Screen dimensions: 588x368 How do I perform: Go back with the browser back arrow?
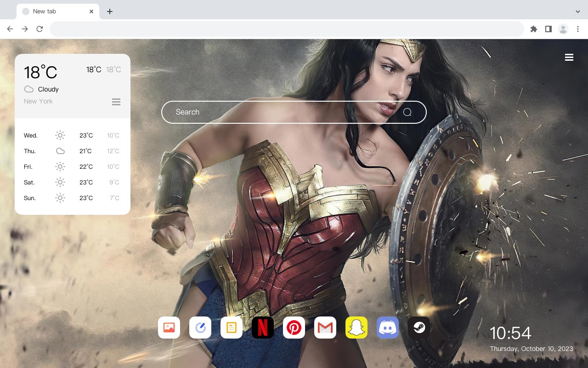coord(10,29)
